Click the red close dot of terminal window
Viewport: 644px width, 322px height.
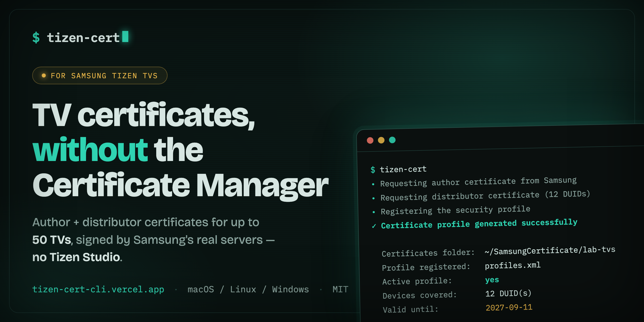tap(370, 140)
